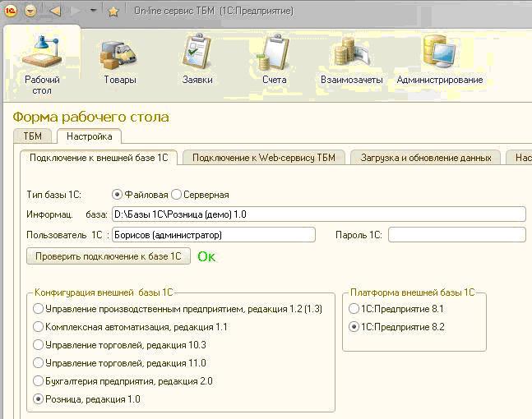
Task: Click the Информац. база path field
Action: 319,214
